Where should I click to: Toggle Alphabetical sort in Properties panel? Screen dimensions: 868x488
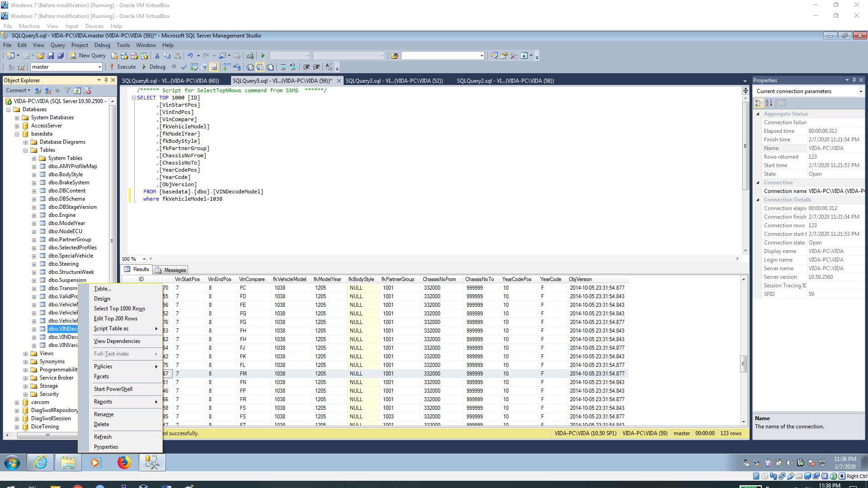tap(769, 103)
